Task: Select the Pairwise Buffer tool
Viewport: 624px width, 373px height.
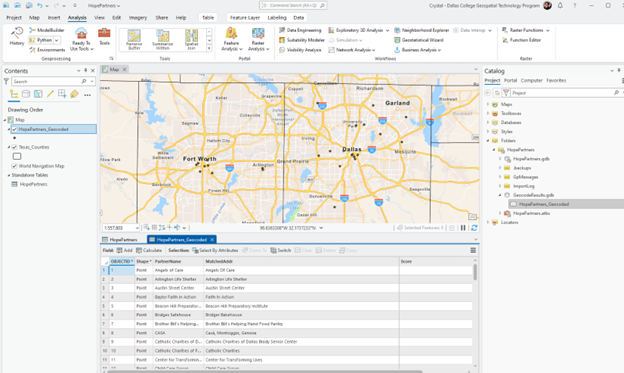Action: coord(134,40)
